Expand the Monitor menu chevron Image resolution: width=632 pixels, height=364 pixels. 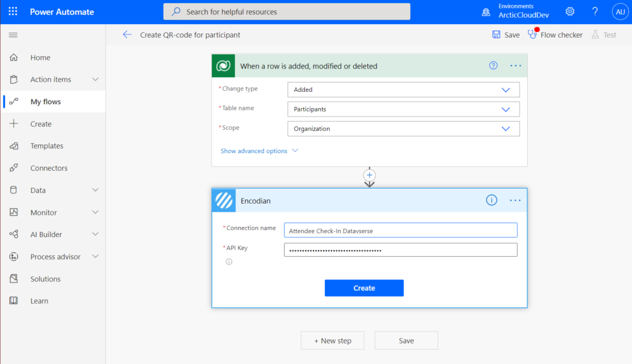[x=95, y=212]
